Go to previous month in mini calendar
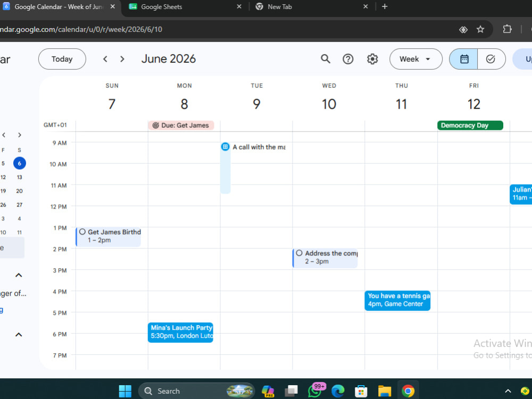This screenshot has width=532, height=399. (4, 135)
